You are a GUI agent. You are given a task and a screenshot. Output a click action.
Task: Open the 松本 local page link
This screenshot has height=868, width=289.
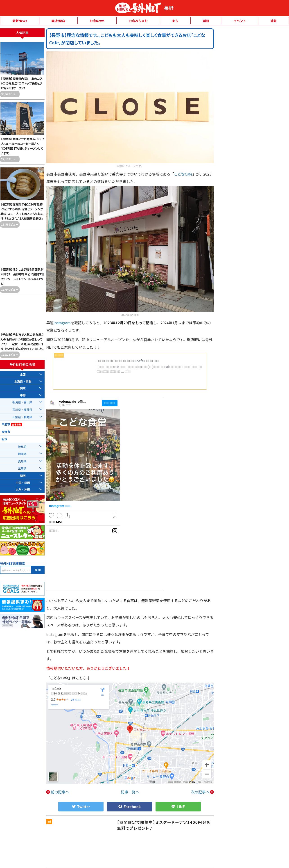click(x=4, y=439)
